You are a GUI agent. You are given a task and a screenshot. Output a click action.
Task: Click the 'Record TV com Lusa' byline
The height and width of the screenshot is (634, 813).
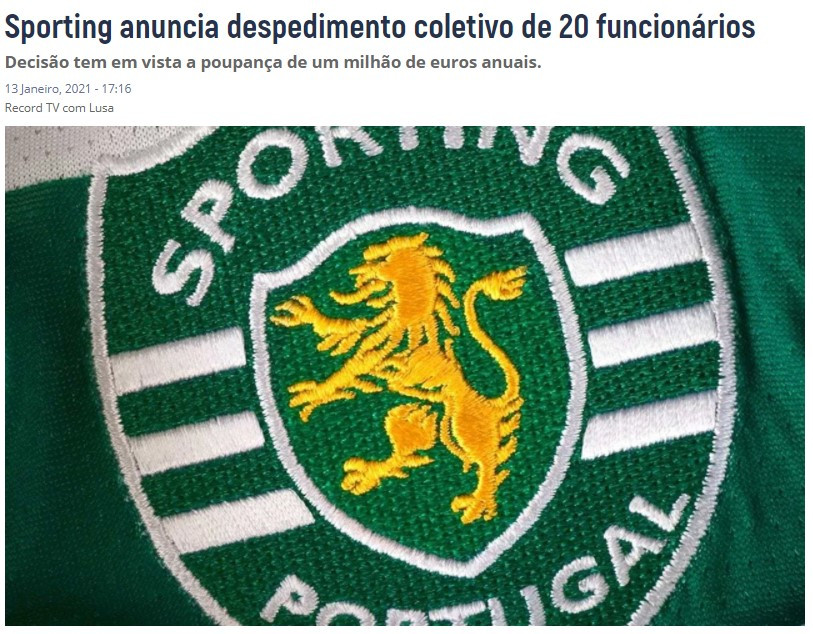click(59, 108)
